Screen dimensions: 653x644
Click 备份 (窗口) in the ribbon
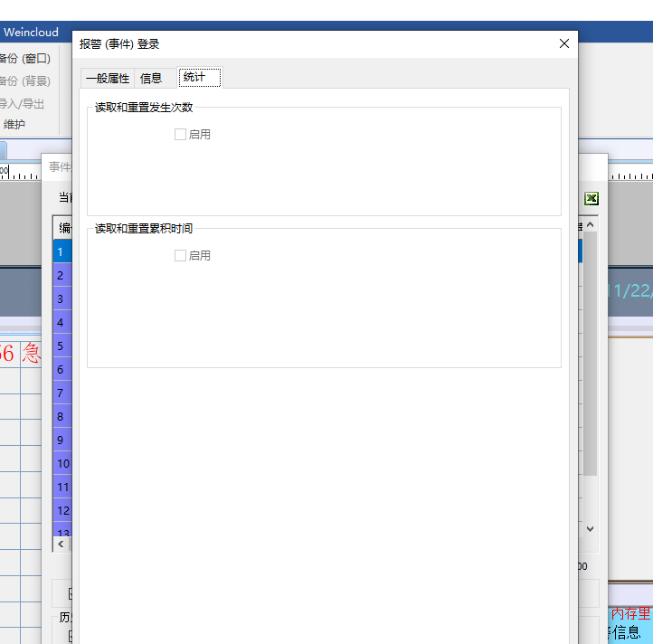coord(25,59)
